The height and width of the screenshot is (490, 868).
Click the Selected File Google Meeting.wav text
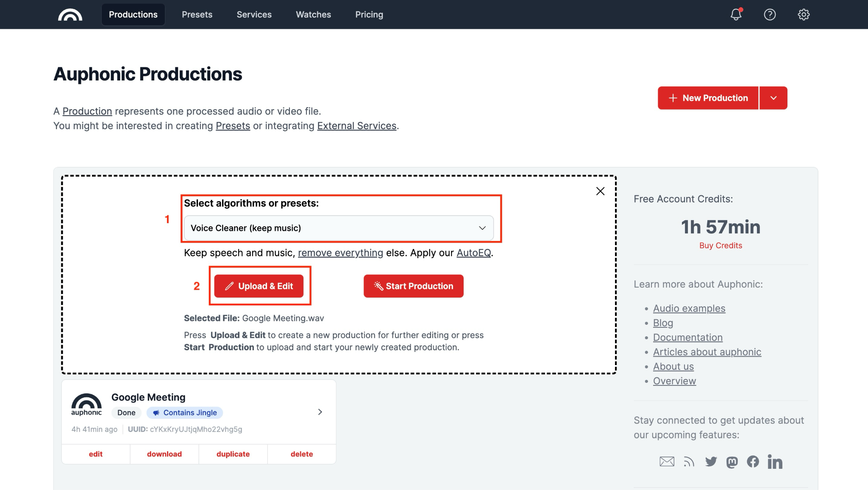pos(254,318)
